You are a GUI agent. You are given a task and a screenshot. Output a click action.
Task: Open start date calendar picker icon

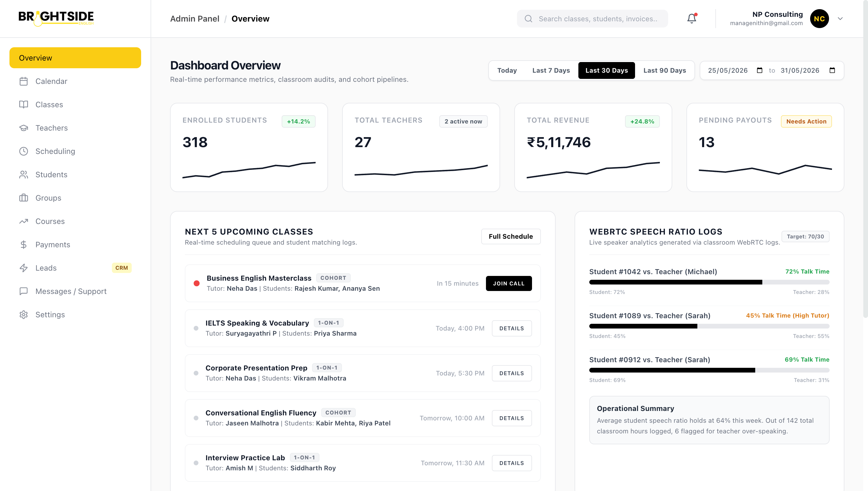(759, 70)
